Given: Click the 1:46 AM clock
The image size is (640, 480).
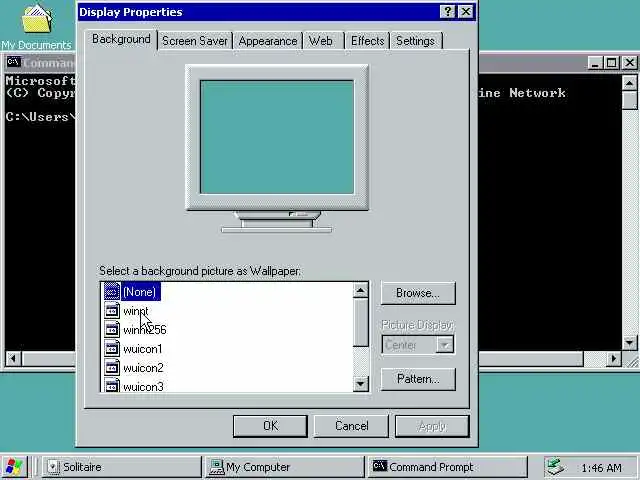Looking at the screenshot, I should tap(601, 468).
